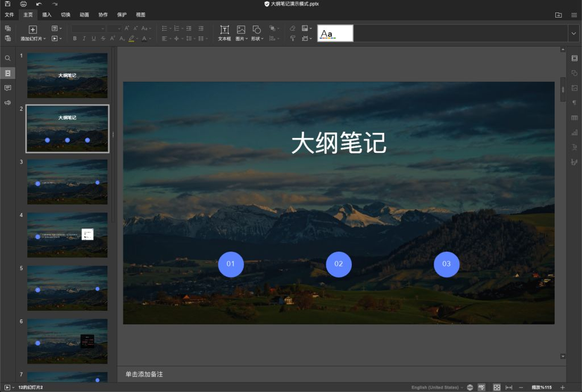Switch to the 协作 tab

(103, 15)
